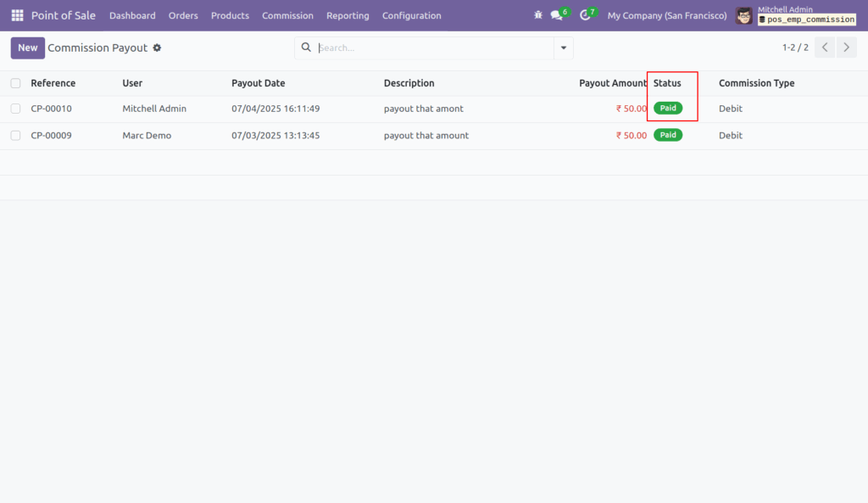Screen dimensions: 868x503
Task: Open the apps grid menu icon
Action: tap(16, 15)
